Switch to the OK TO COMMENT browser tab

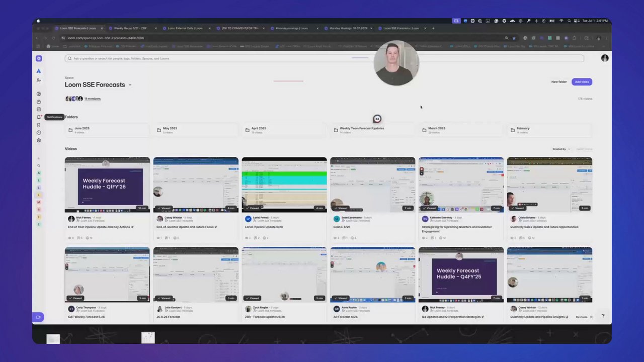[240, 28]
